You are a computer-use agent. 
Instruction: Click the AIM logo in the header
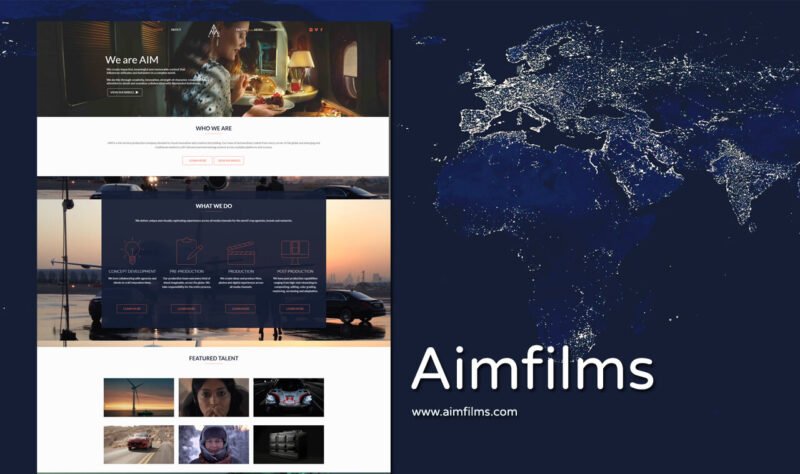213,31
